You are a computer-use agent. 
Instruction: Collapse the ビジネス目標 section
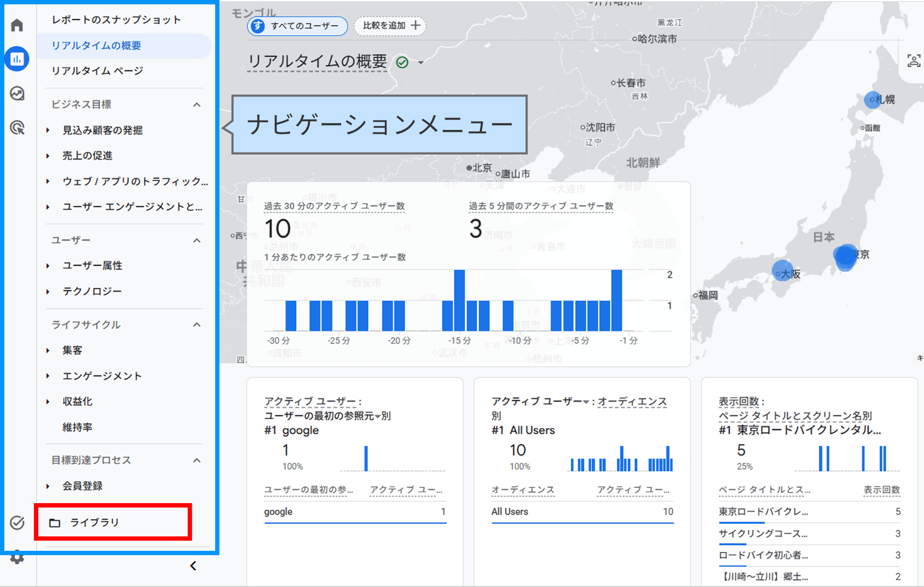click(x=197, y=104)
